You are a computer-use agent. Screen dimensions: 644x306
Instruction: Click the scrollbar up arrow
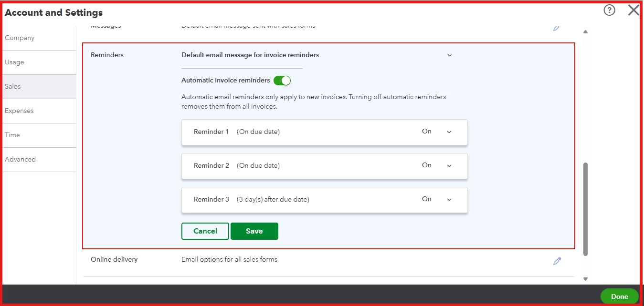[x=585, y=32]
